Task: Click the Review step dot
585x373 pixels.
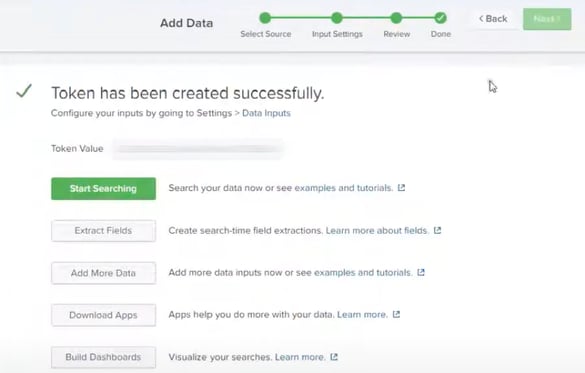Action: coord(396,18)
